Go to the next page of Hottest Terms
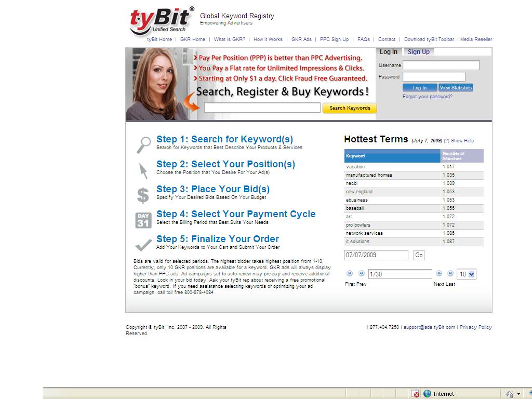The width and height of the screenshot is (532, 399). click(x=438, y=273)
